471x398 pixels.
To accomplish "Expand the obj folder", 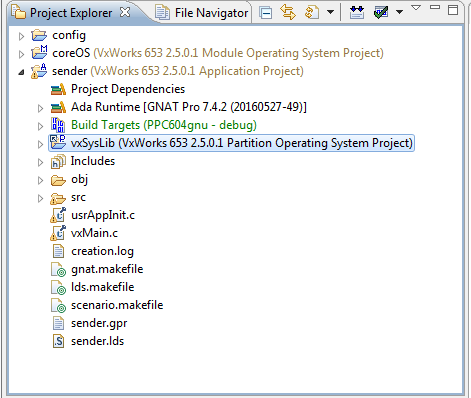I will pos(40,180).
